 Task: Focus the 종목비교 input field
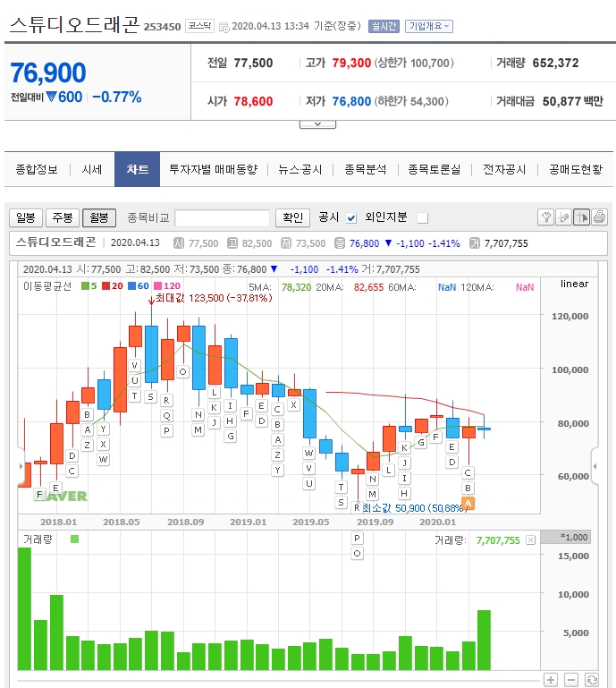pos(223,217)
